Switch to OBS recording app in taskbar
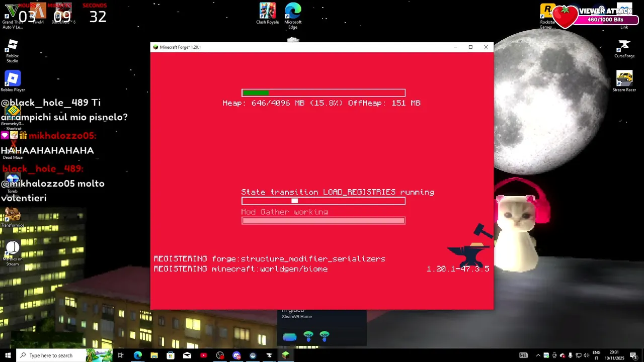This screenshot has width=644, height=362. click(220, 355)
